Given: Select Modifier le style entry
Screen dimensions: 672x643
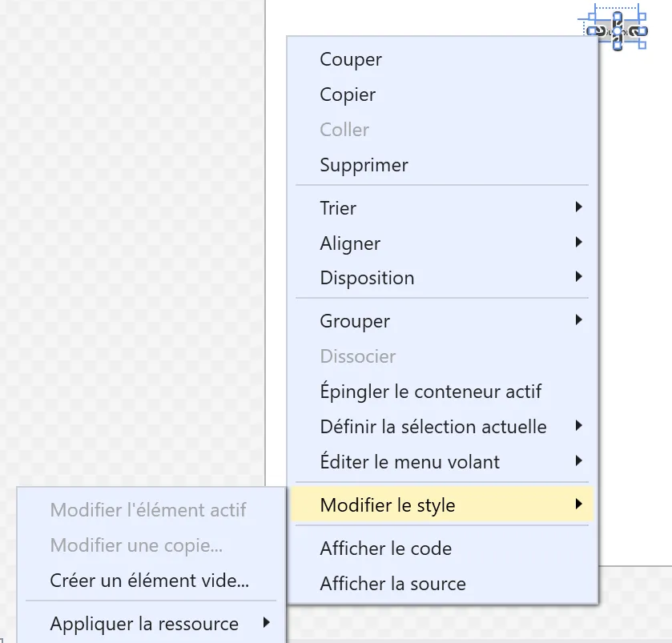Looking at the screenshot, I should [388, 505].
